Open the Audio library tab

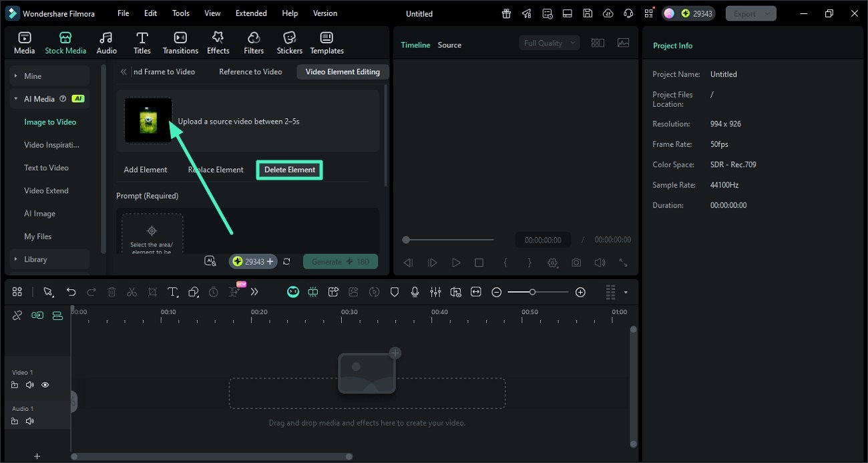tap(106, 43)
